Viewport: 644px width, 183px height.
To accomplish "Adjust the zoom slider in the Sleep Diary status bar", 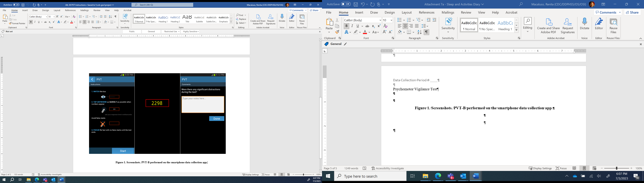I will pyautogui.click(x=616, y=169).
